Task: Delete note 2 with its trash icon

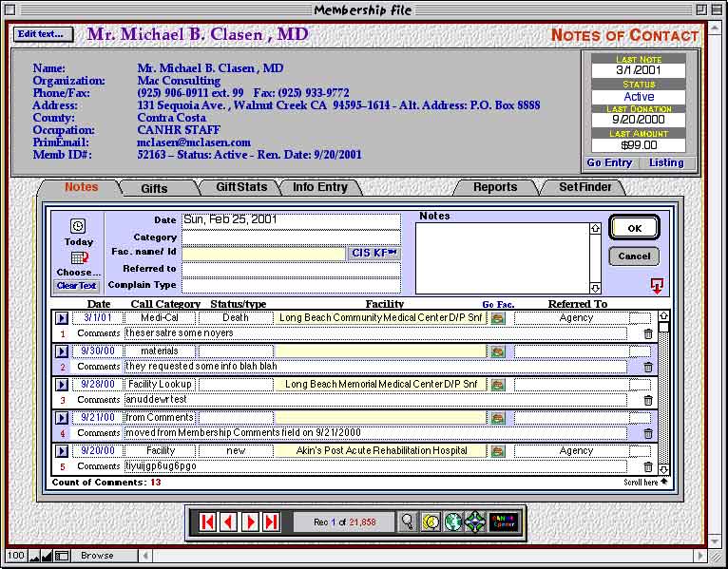Action: point(648,367)
